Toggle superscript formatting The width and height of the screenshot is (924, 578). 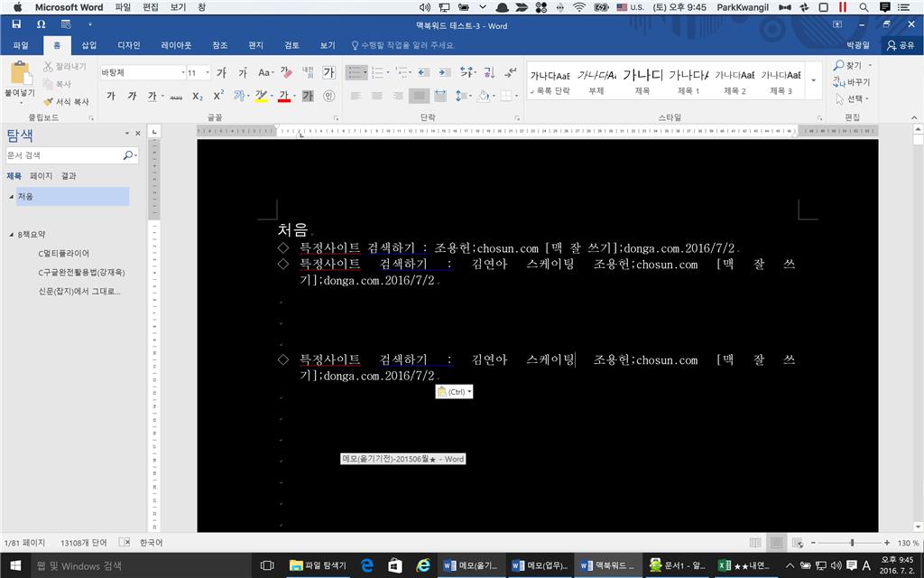pos(218,96)
